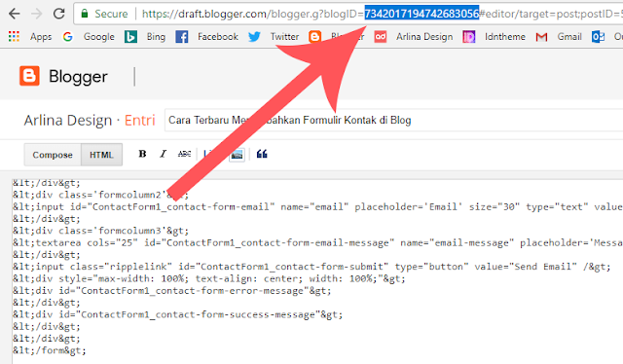Toggle italic formatting
Screen dimensions: 623x364
tap(163, 154)
